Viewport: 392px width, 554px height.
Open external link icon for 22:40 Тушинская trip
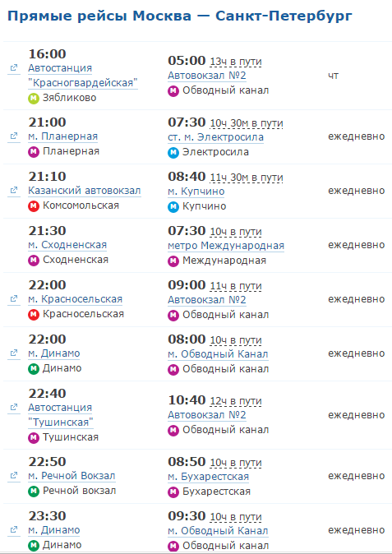pyautogui.click(x=14, y=407)
